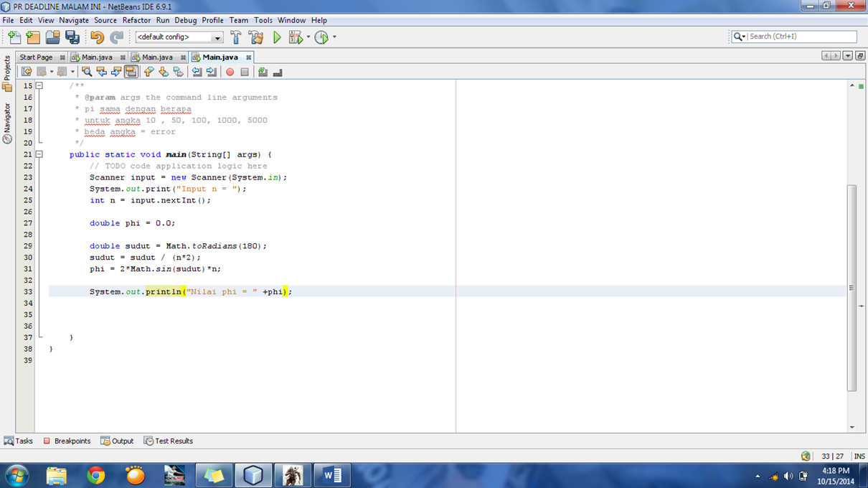Click the New Project icon

pyautogui.click(x=33, y=37)
